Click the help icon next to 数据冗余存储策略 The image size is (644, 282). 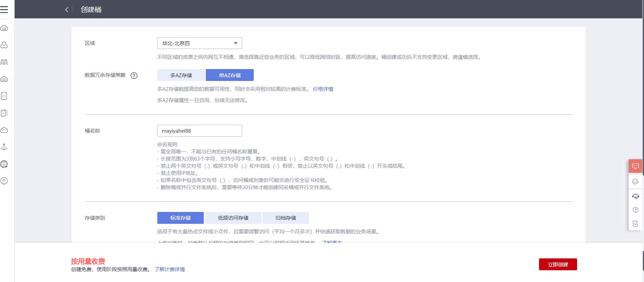pyautogui.click(x=134, y=76)
